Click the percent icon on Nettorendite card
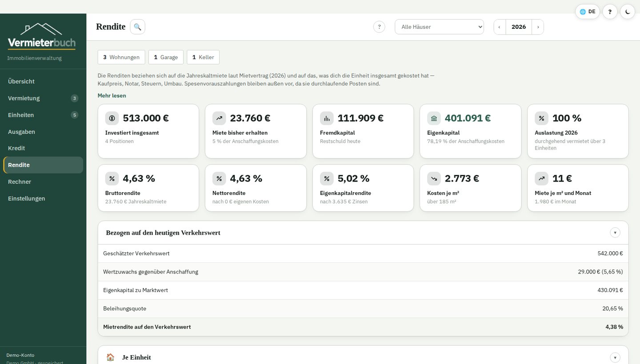The height and width of the screenshot is (364, 640). coord(219,178)
